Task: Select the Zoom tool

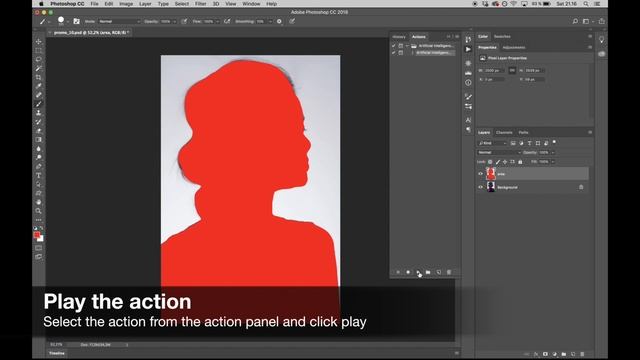Action: tap(39, 211)
